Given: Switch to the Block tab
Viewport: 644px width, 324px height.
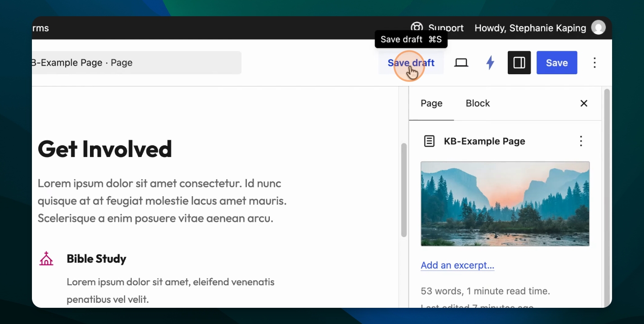Looking at the screenshot, I should 478,103.
